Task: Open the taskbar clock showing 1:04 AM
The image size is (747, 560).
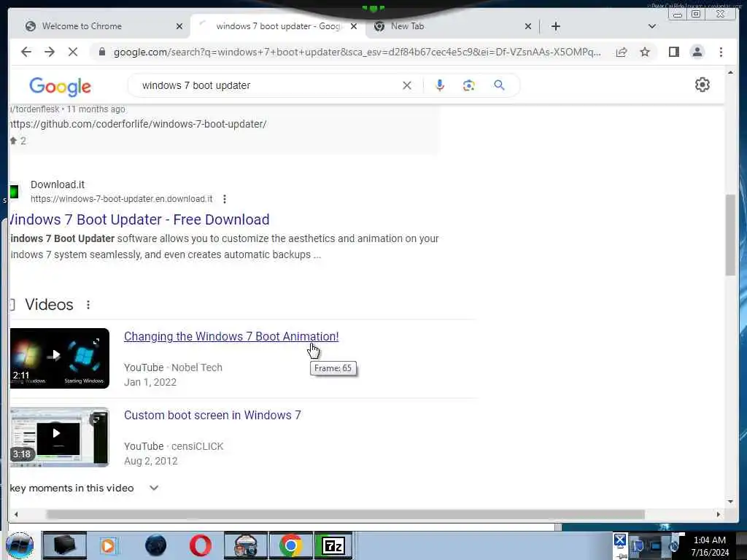Action: (710, 546)
